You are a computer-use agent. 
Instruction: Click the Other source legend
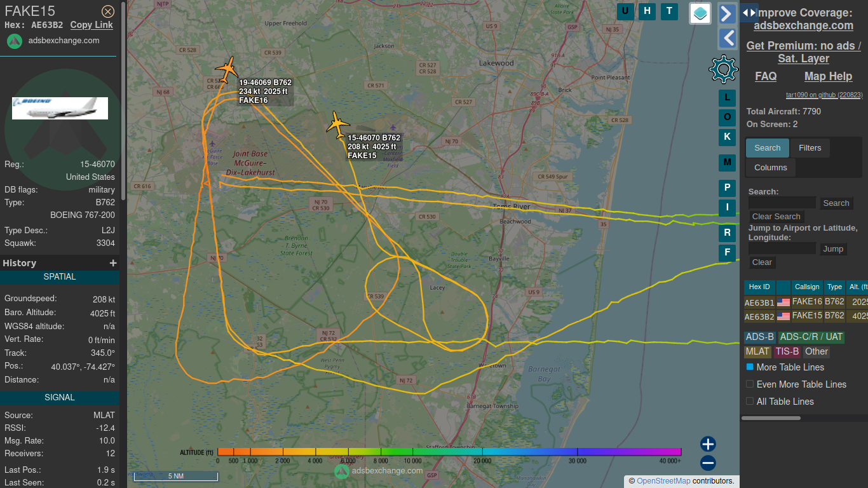coord(817,351)
